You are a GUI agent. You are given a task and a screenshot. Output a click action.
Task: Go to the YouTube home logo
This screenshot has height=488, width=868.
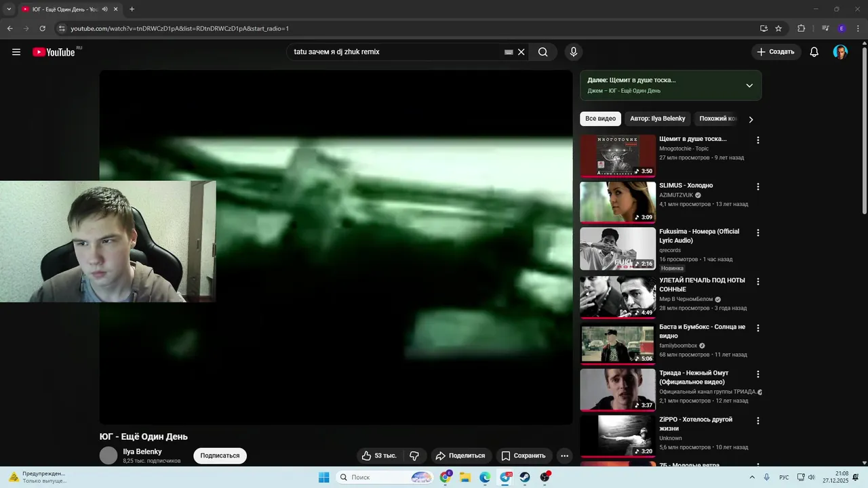(54, 52)
